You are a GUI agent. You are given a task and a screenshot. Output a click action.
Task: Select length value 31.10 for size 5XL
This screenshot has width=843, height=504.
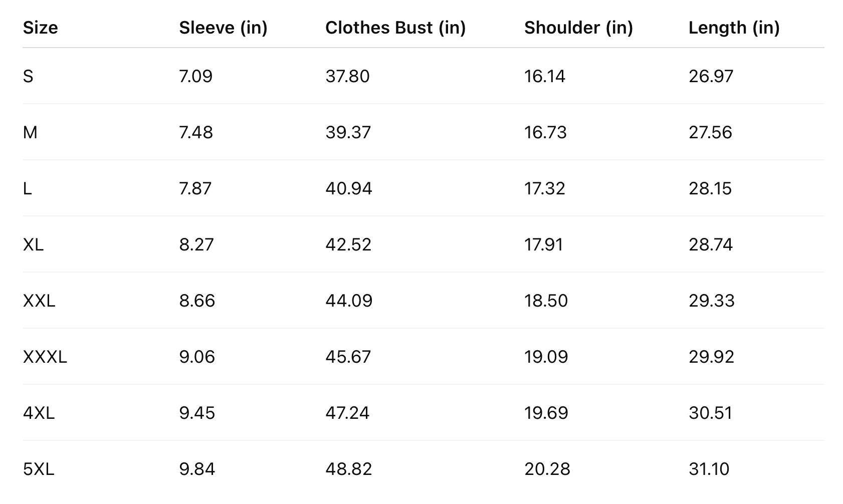[x=709, y=469]
